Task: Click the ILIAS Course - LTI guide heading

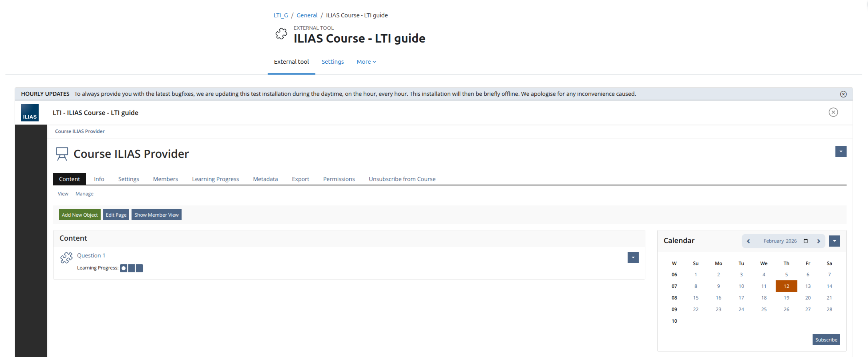Action: (360, 38)
